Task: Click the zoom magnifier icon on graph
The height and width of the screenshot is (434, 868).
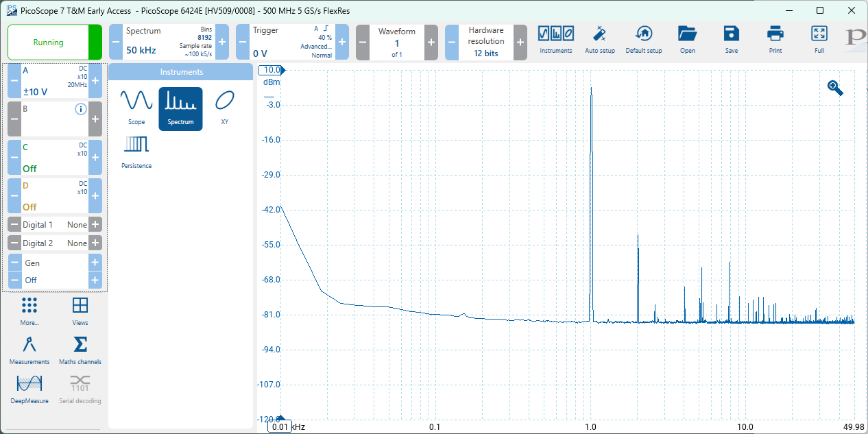Action: 834,88
